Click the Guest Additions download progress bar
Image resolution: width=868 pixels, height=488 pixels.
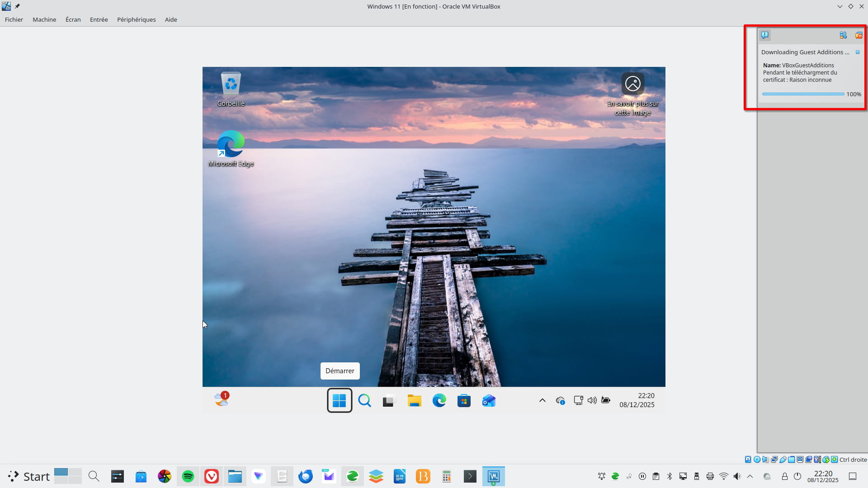click(x=803, y=94)
